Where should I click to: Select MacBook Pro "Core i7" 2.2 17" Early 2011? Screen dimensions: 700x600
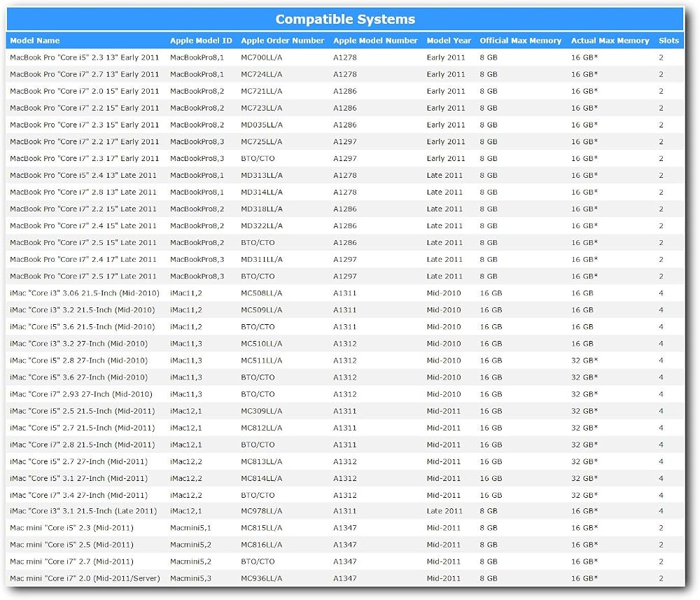click(85, 141)
